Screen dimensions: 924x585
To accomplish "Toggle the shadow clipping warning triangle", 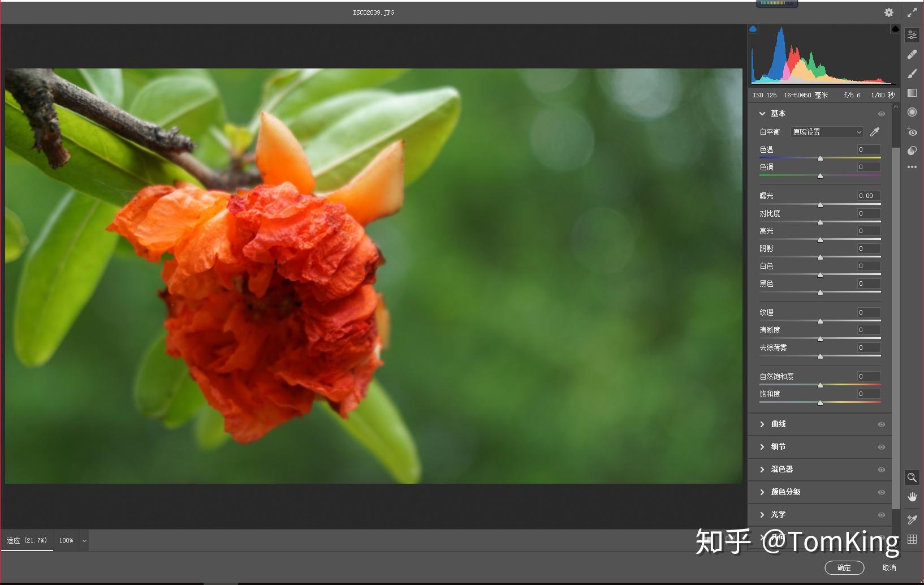I will [x=753, y=28].
